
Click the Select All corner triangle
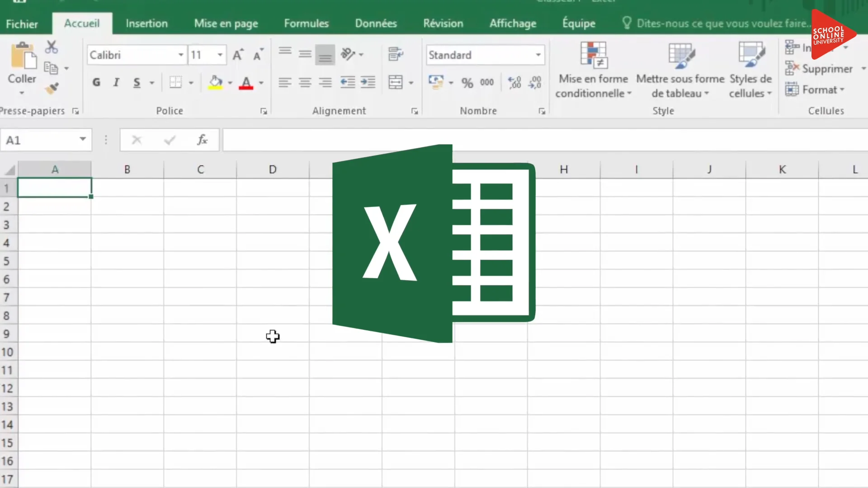(x=9, y=170)
